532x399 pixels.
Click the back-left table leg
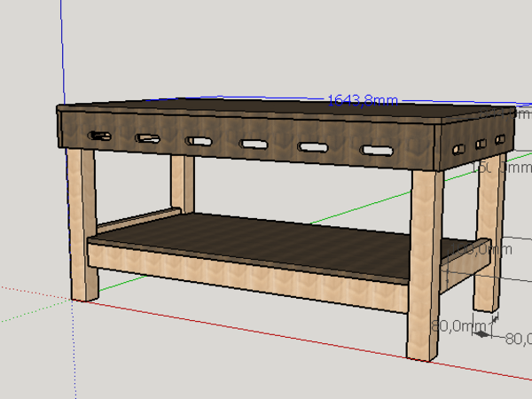pos(183,182)
